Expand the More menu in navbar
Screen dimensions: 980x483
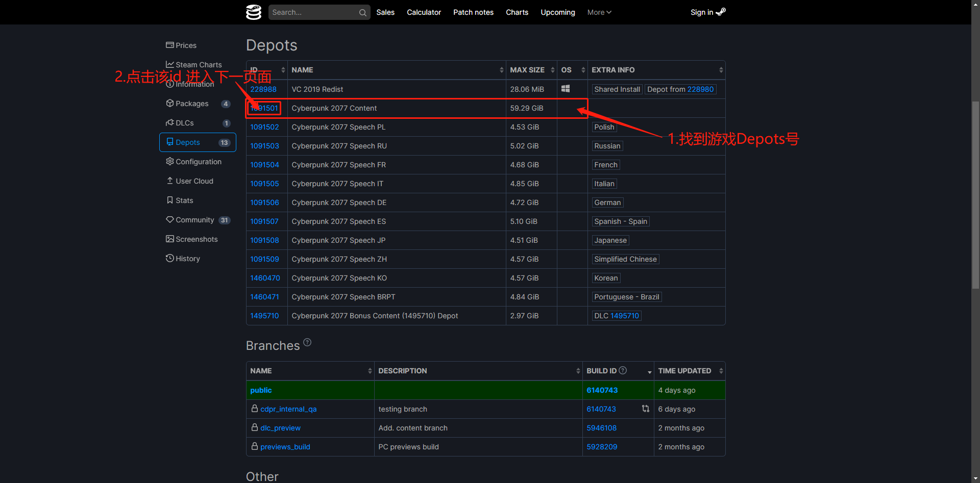599,12
